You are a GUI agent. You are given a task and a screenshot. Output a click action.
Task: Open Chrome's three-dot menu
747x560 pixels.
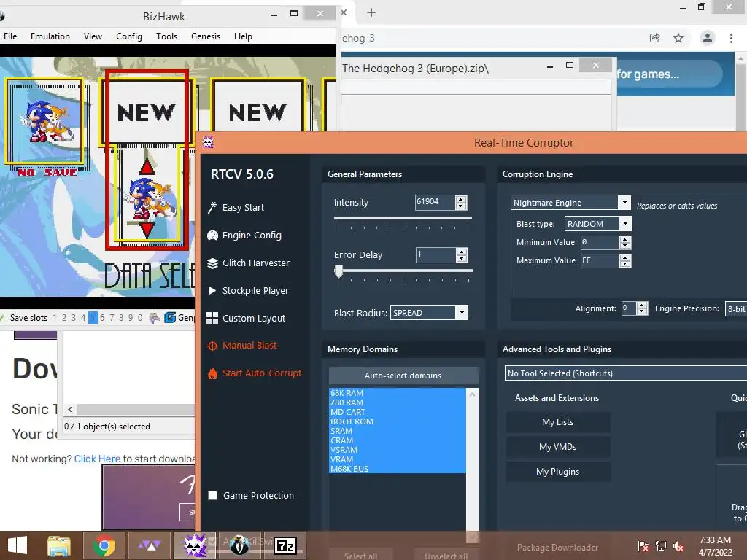pyautogui.click(x=731, y=38)
